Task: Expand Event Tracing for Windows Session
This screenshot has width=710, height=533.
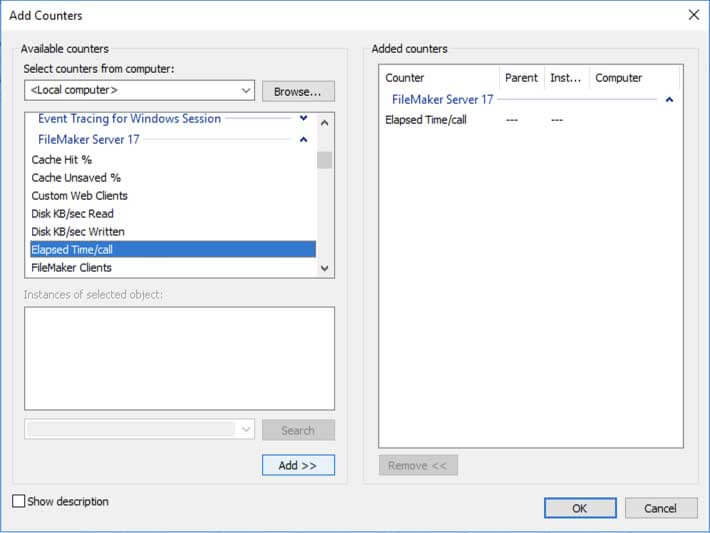Action: click(x=303, y=118)
